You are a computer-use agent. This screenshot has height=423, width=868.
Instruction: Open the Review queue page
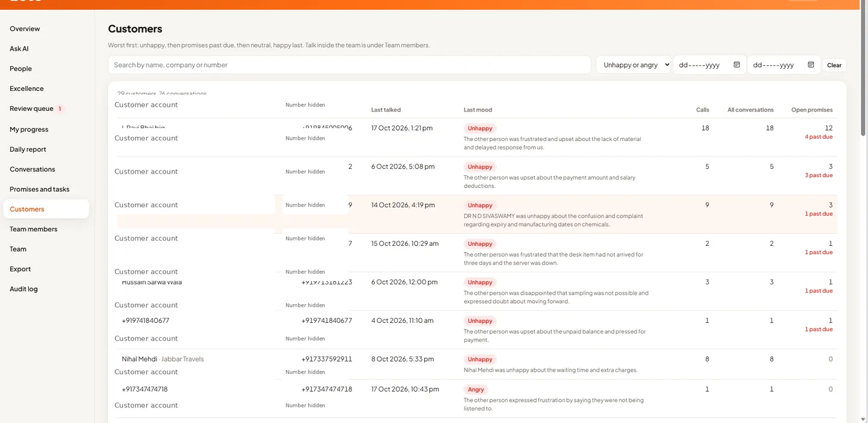pos(31,109)
